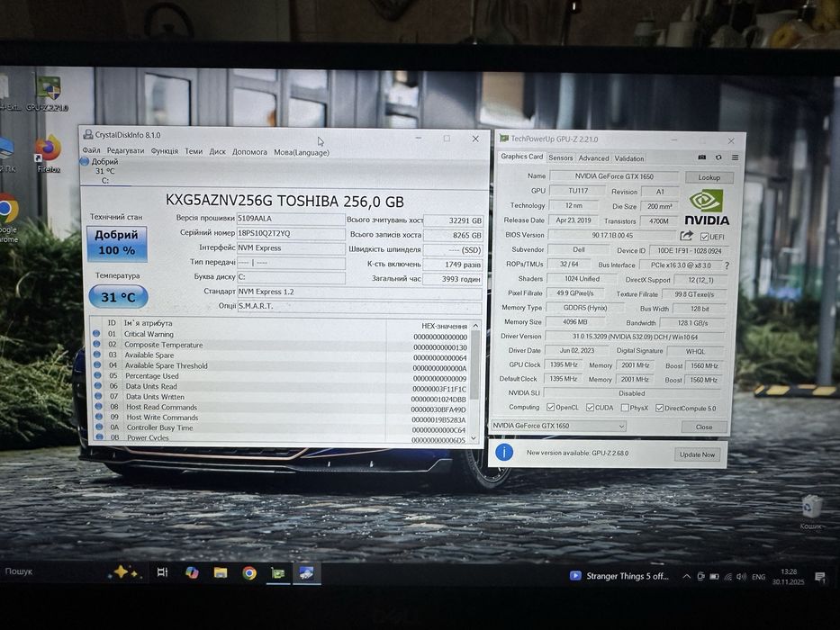This screenshot has width=840, height=630.
Task: Click the Task View taskbar icon
Action: 162,572
